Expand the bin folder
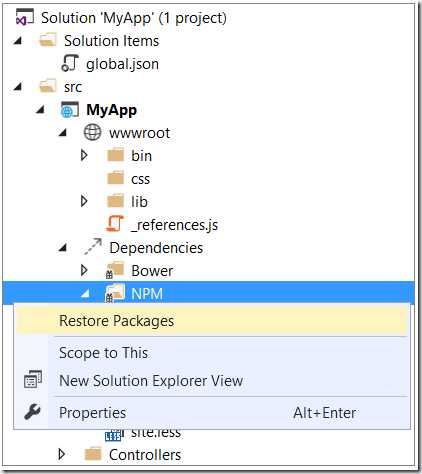Screen dimensions: 422x474 (84, 155)
